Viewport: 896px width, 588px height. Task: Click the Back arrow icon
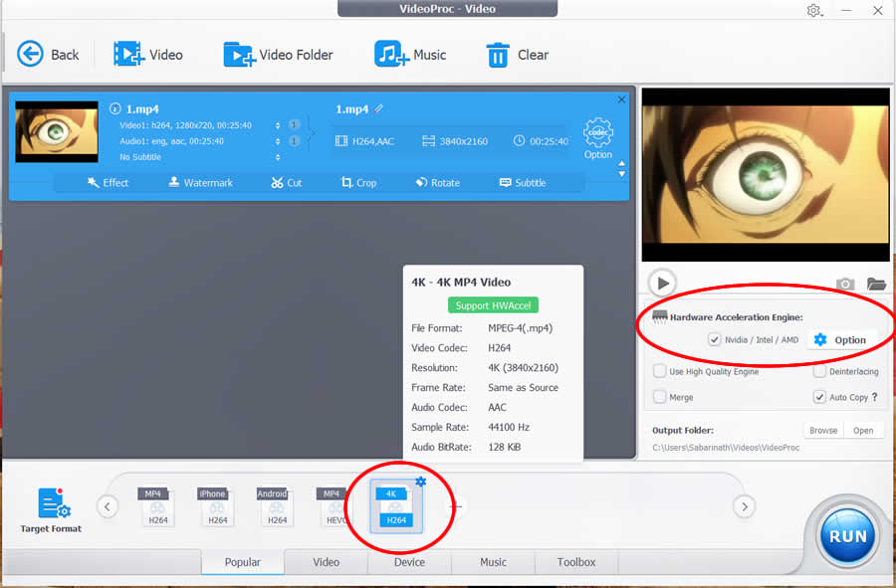(31, 54)
